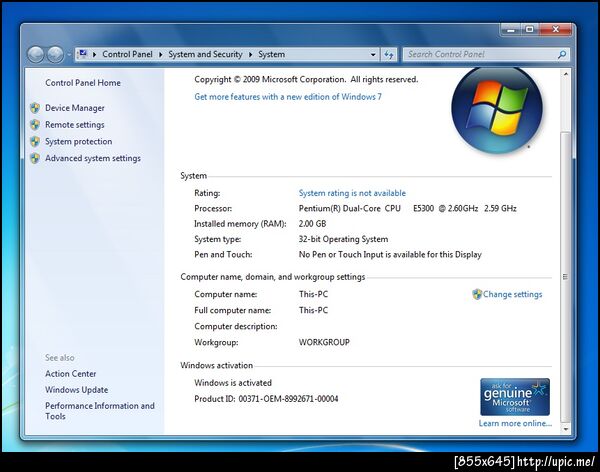The height and width of the screenshot is (472, 600).
Task: Click the Windows activation section heading
Action: [217, 366]
